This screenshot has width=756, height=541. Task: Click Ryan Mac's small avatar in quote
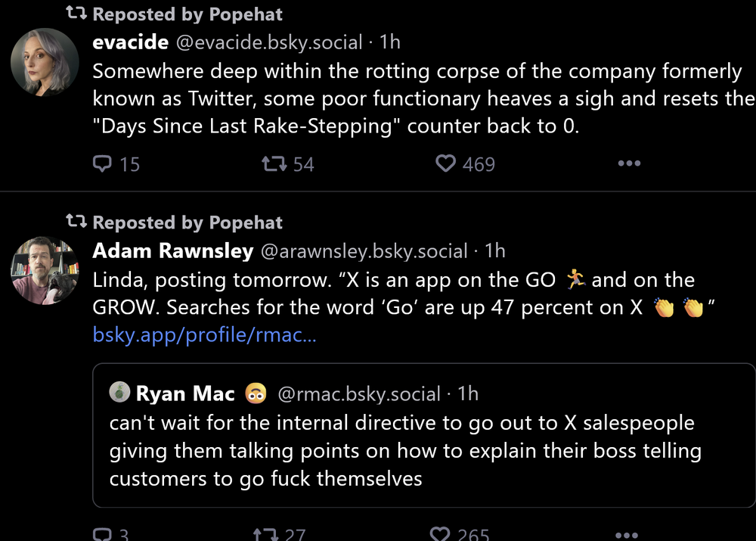tap(119, 392)
